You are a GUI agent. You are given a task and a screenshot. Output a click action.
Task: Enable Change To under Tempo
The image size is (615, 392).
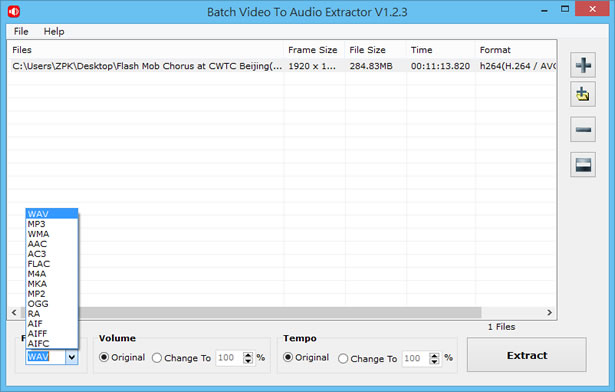(368, 359)
